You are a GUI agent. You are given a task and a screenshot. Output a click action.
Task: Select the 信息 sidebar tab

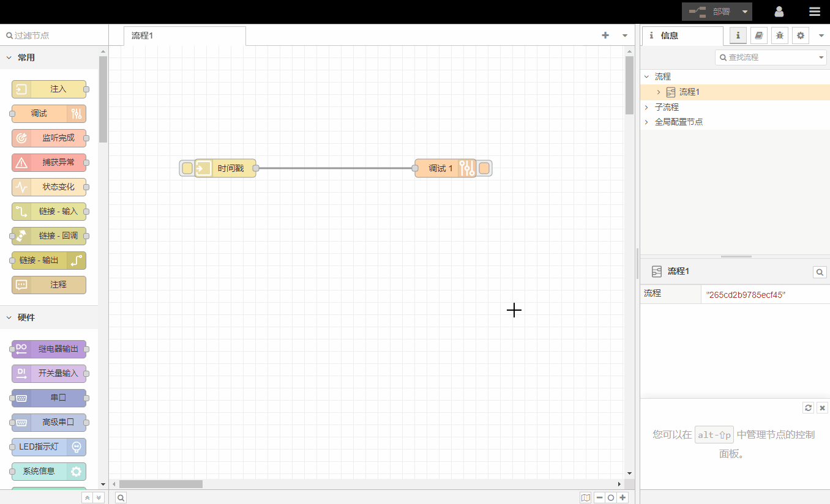click(x=682, y=36)
